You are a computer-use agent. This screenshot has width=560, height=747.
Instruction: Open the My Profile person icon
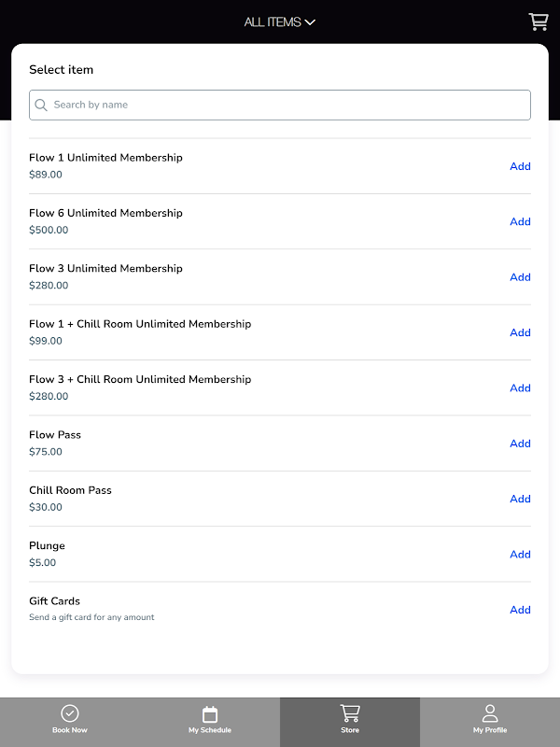pyautogui.click(x=490, y=713)
